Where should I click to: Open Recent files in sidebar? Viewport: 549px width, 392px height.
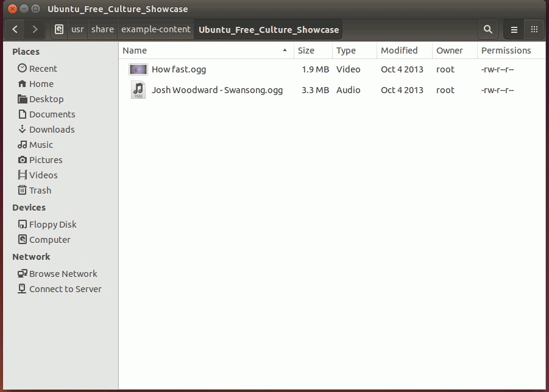coord(42,68)
